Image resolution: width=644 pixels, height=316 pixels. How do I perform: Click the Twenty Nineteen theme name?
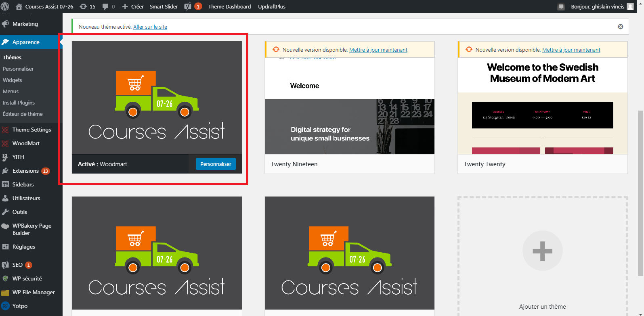(294, 164)
